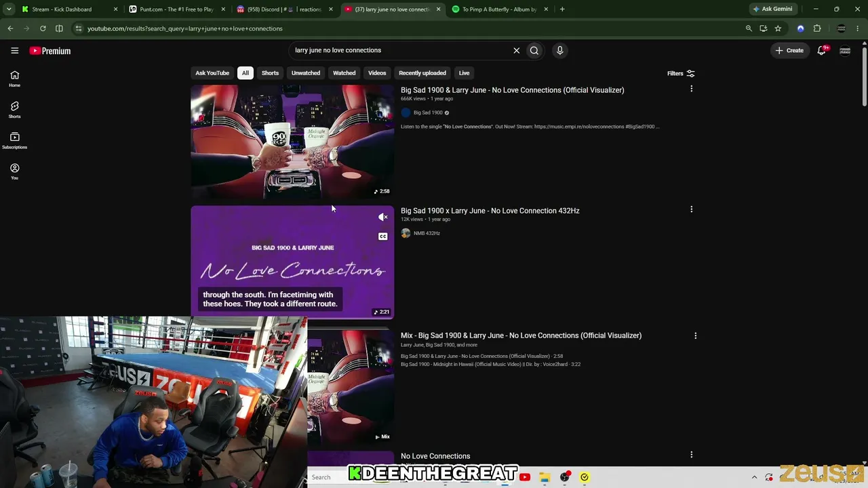Image resolution: width=868 pixels, height=488 pixels.
Task: Open the You page in the sidebar
Action: coord(14,171)
